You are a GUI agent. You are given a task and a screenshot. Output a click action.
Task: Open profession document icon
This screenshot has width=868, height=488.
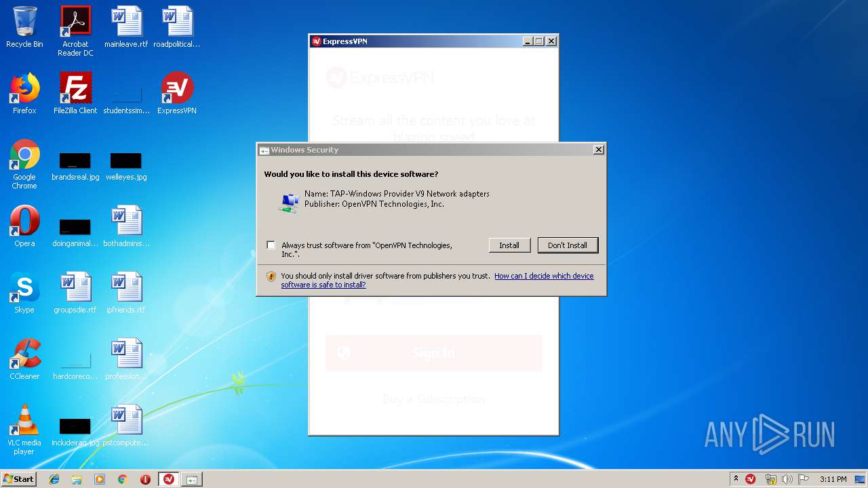pos(126,359)
